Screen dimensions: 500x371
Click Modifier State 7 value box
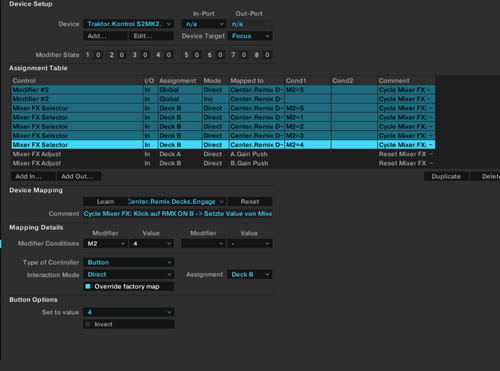point(244,55)
